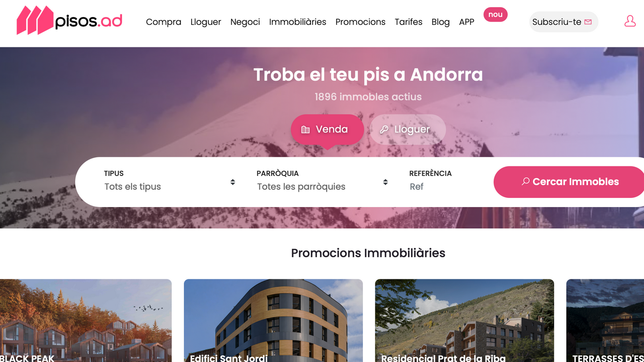Click the Tipus dropdown arrows
644x362 pixels.
(233, 182)
